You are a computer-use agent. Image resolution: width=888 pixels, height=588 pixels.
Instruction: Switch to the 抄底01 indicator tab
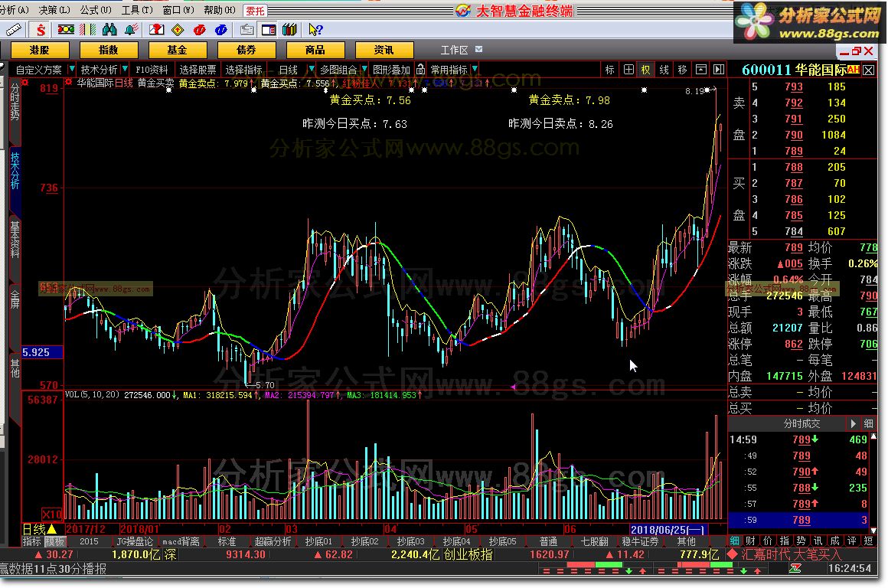pyautogui.click(x=318, y=541)
